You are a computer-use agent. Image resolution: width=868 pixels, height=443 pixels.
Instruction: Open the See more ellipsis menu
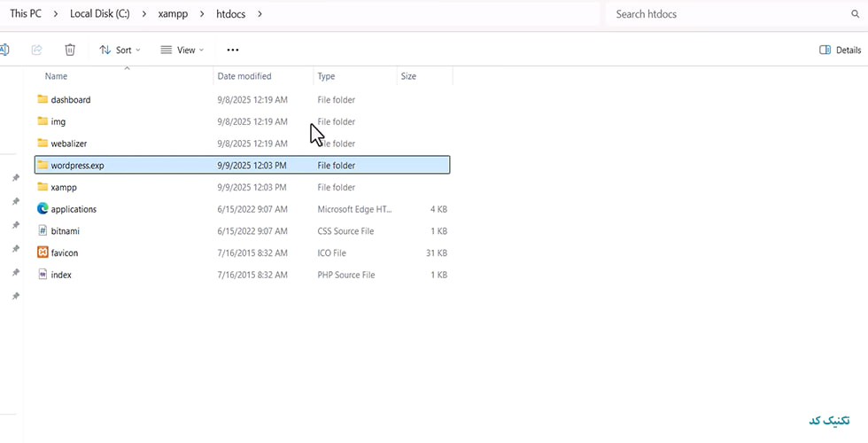233,50
